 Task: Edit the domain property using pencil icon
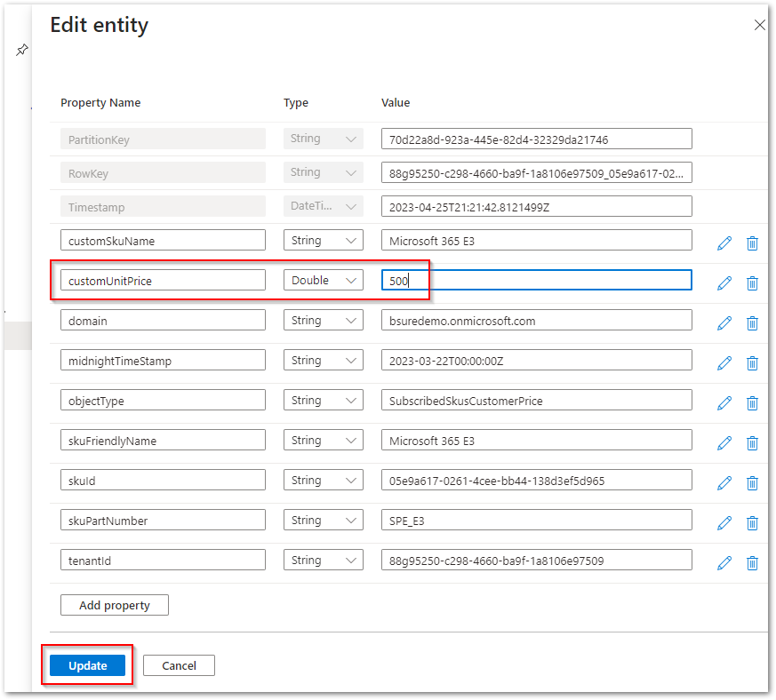pyautogui.click(x=724, y=322)
